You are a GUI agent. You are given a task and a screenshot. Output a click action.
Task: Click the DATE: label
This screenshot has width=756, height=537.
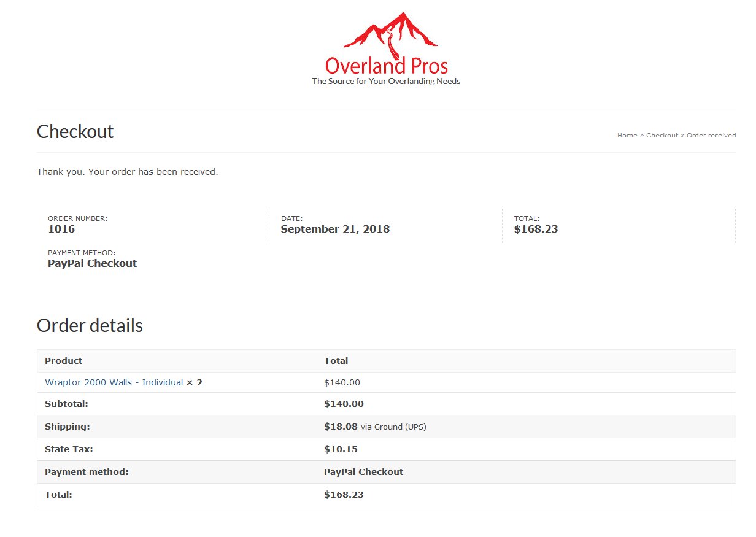coord(291,218)
